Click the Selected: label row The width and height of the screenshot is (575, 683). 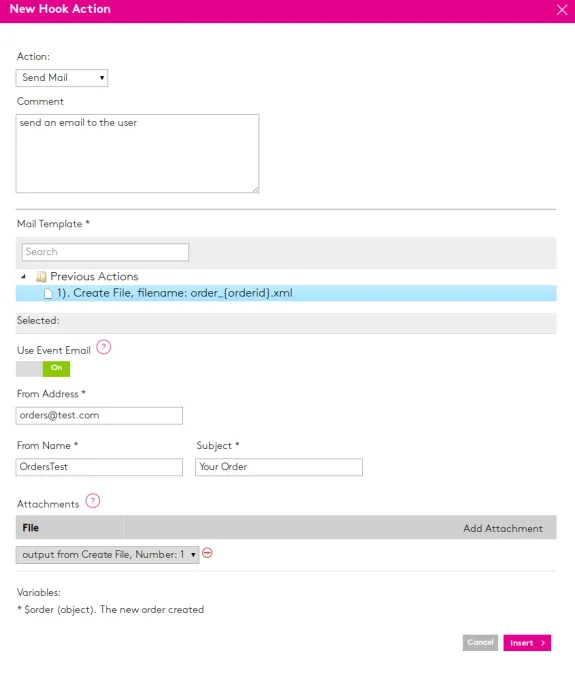coord(286,323)
